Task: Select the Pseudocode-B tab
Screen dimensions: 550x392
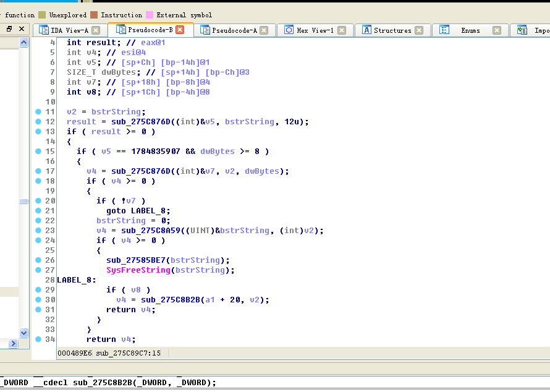Action: [x=150, y=30]
